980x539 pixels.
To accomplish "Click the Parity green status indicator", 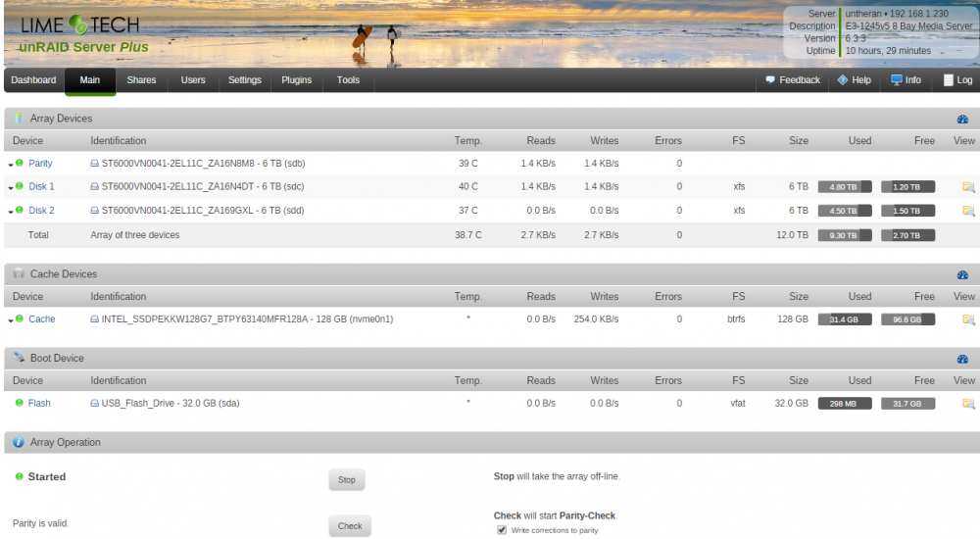I will pos(20,163).
